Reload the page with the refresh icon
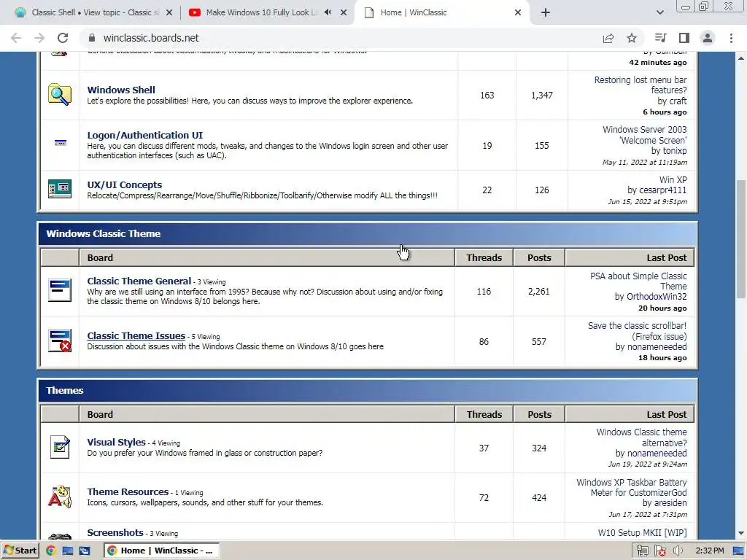This screenshot has height=560, width=747. pos(63,38)
